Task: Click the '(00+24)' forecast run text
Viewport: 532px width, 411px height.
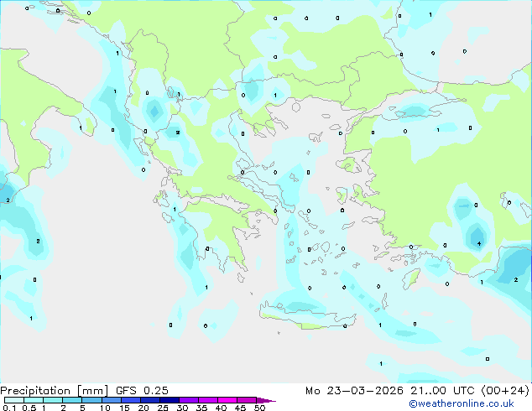Action: pyautogui.click(x=505, y=391)
